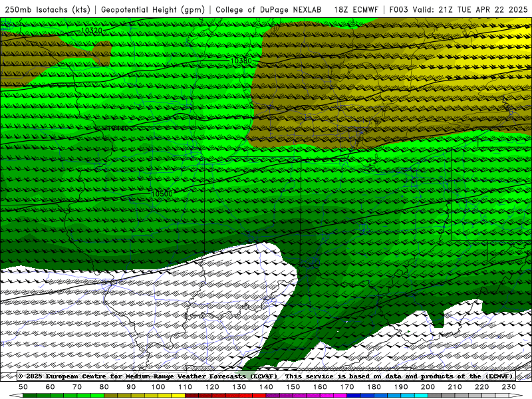Click the 120 knot colorbar label

point(212,387)
